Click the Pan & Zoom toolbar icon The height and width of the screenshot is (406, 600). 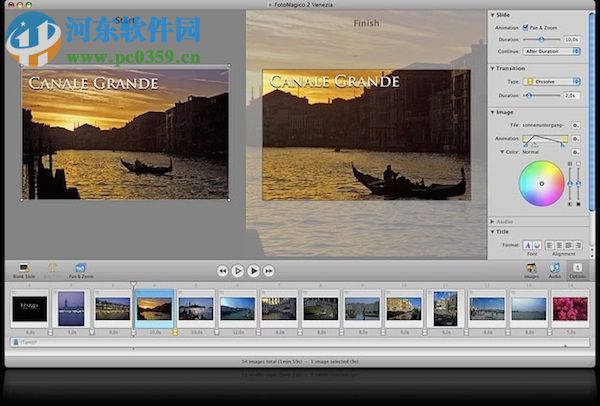[82, 269]
